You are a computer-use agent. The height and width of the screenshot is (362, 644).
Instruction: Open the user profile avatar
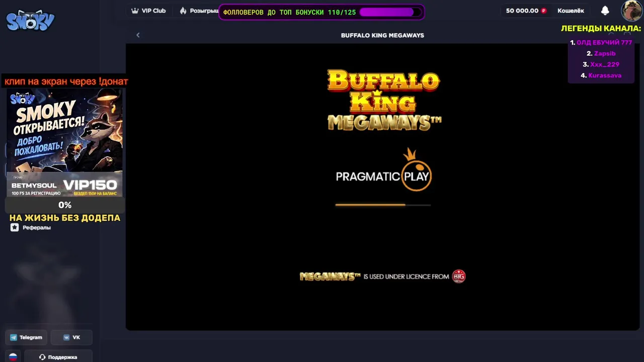coord(631,11)
